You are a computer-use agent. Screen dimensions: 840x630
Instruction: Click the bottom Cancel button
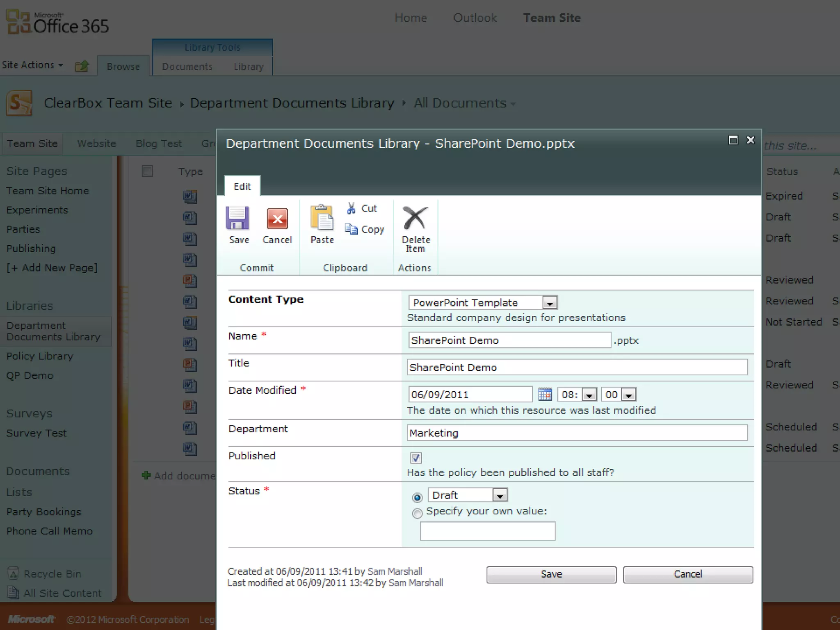tap(687, 574)
